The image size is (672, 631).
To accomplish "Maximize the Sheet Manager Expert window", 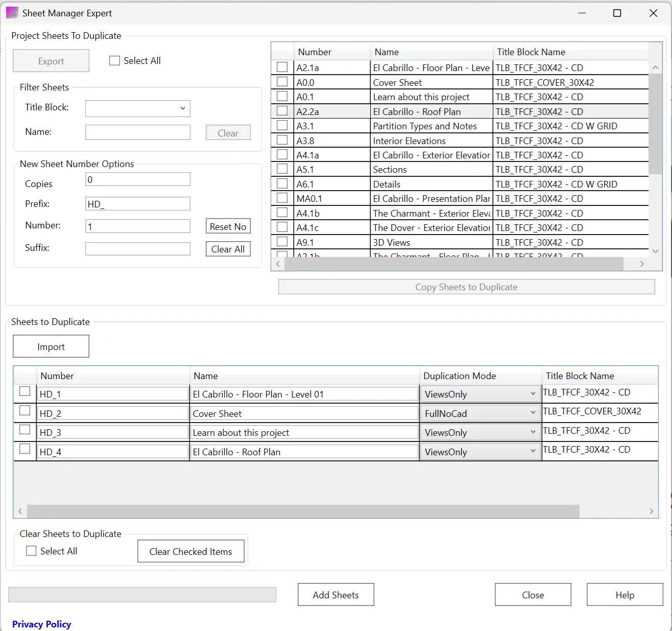I will tap(617, 13).
